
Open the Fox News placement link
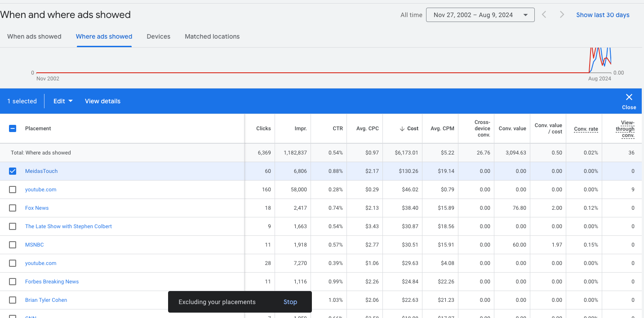(x=37, y=208)
